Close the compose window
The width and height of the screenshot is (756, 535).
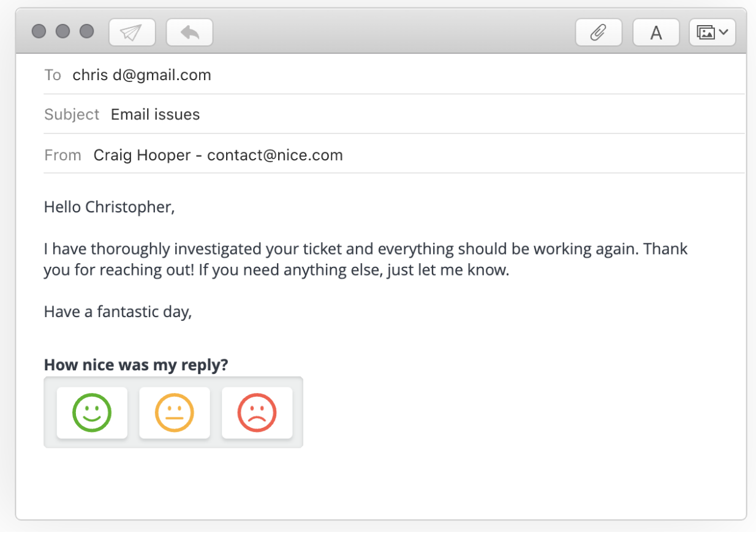tap(39, 31)
